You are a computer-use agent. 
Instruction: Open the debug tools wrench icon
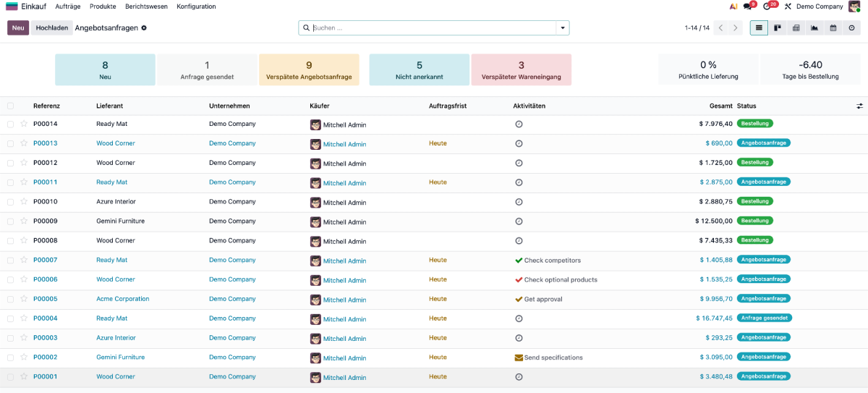coord(788,7)
